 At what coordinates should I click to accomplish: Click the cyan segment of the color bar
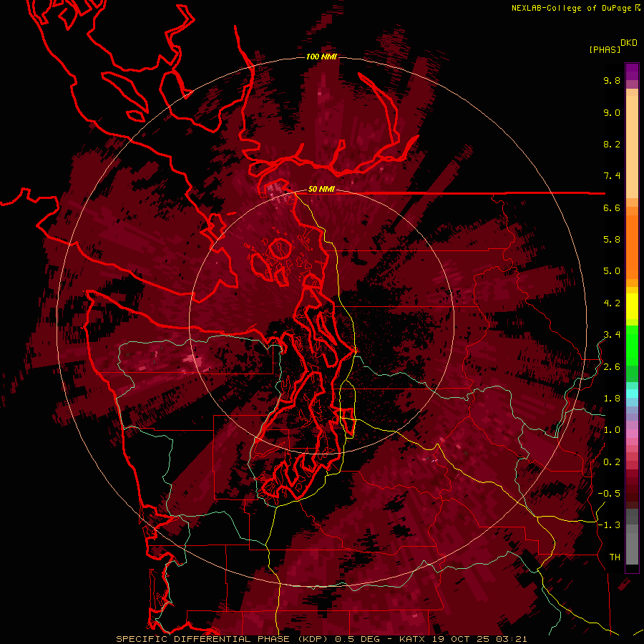(632, 394)
